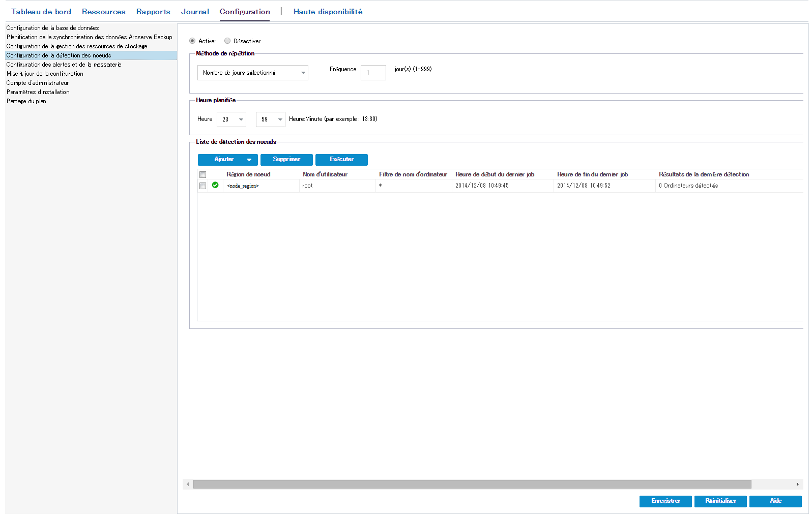812x516 pixels.
Task: Save settings with the Enregistrer button
Action: [665, 501]
